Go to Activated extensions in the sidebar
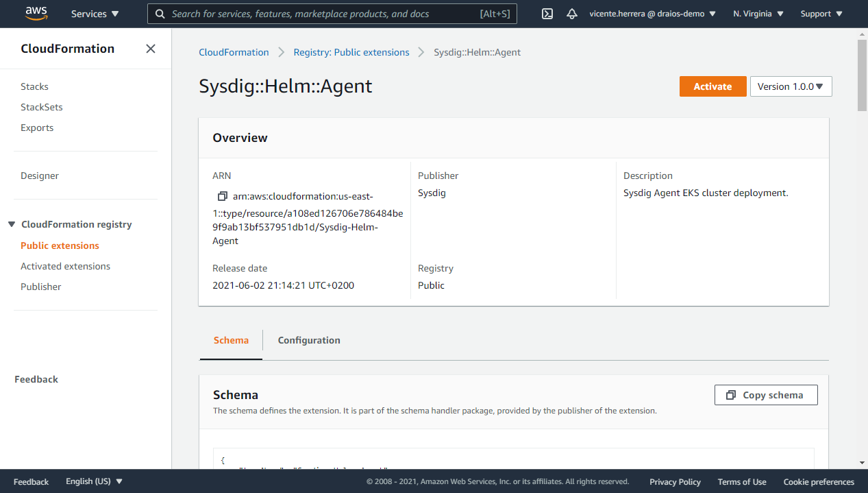The height and width of the screenshot is (493, 868). [x=65, y=266]
